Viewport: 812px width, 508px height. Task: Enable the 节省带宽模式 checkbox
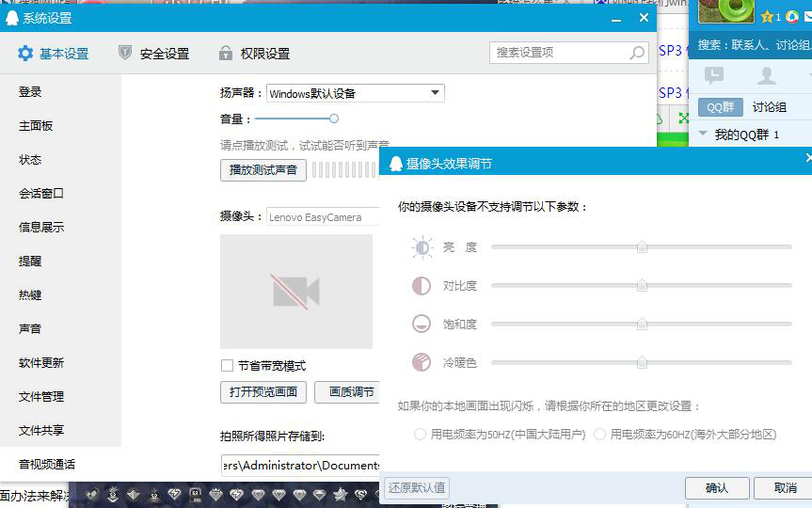(x=227, y=366)
